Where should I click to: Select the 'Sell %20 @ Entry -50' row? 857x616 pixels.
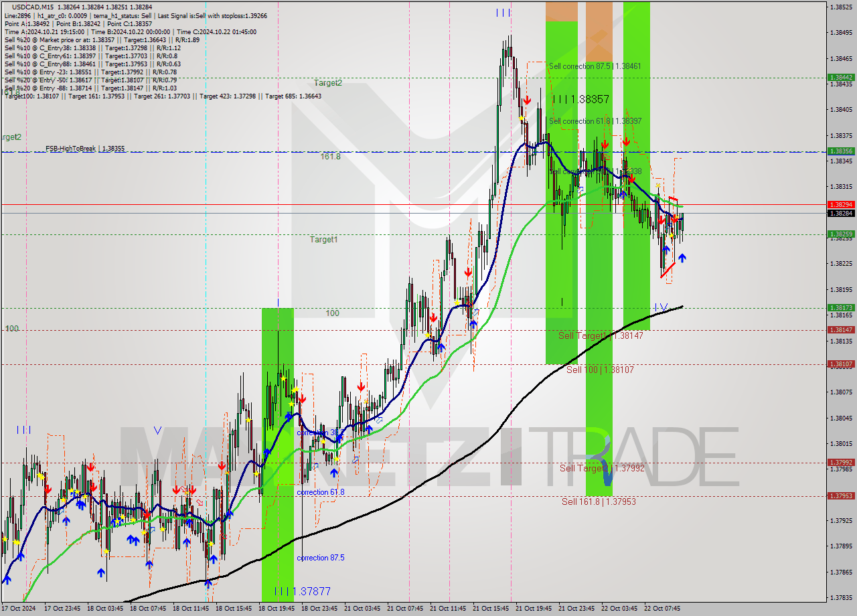[x=90, y=80]
